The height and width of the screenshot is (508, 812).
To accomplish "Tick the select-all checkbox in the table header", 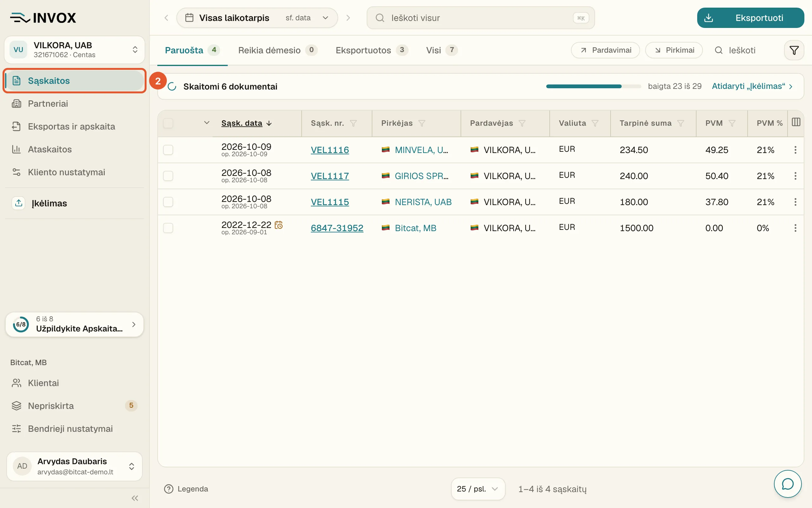I will pyautogui.click(x=168, y=123).
